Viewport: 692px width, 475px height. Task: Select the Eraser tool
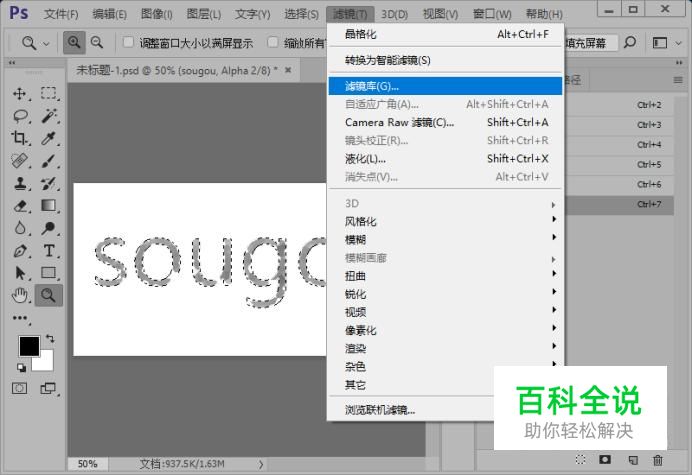(x=19, y=206)
